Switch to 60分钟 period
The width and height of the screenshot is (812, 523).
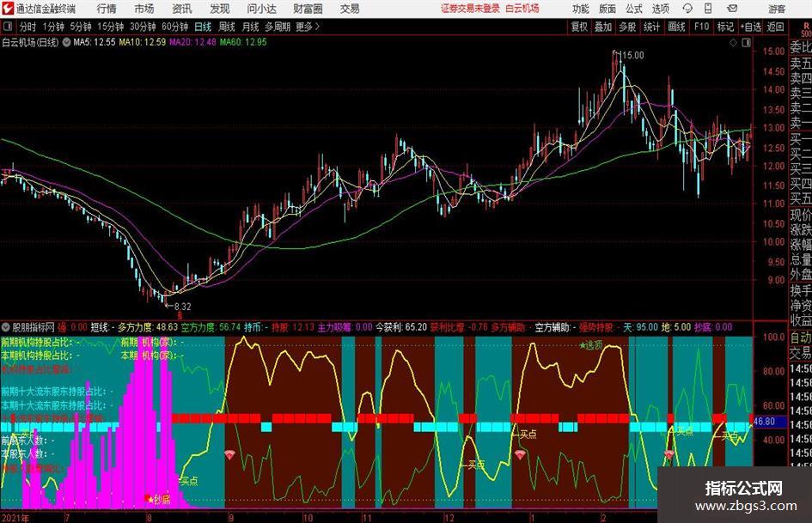pos(174,27)
